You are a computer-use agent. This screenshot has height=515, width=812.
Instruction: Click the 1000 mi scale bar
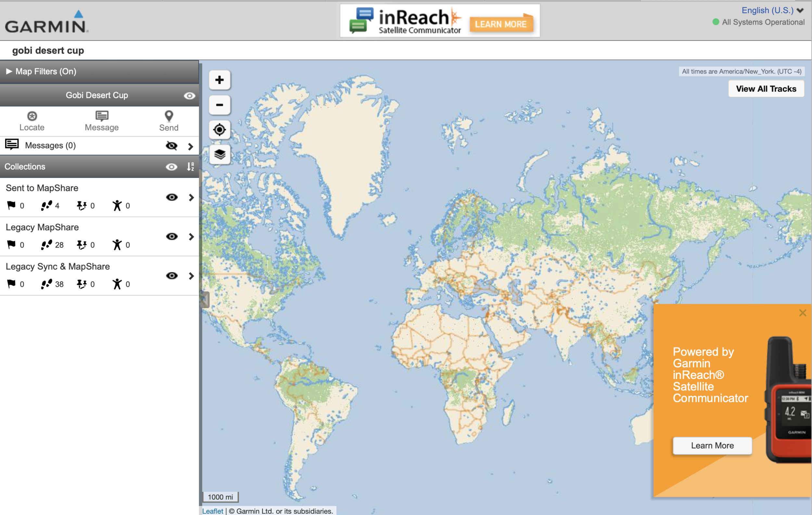point(221,497)
